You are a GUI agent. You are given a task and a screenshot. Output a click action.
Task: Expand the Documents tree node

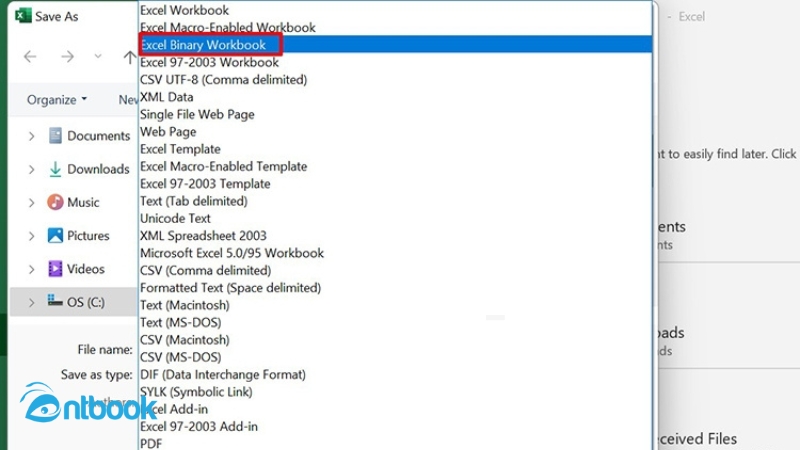pos(31,136)
